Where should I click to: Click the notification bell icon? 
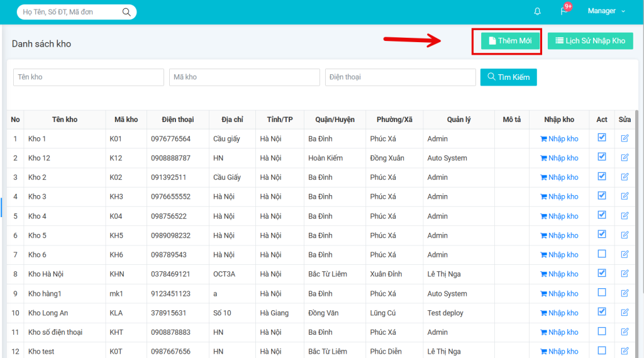click(x=537, y=11)
